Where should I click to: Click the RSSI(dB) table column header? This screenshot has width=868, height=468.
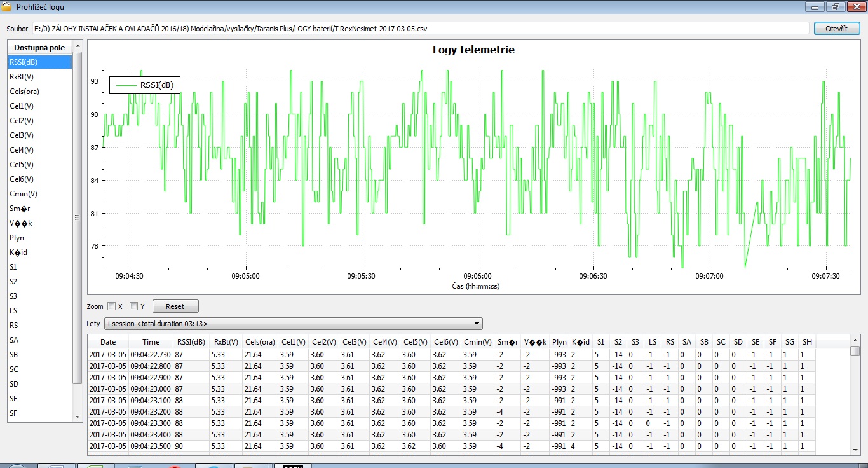(191, 342)
